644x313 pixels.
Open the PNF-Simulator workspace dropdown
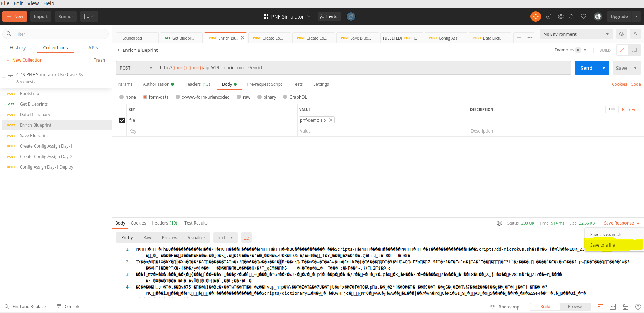[286, 16]
